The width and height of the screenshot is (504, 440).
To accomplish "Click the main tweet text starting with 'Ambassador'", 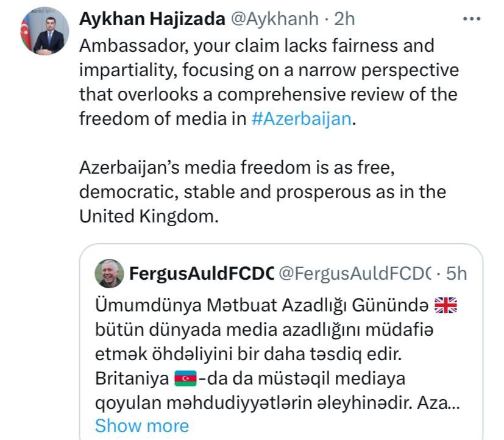I will point(269,82).
